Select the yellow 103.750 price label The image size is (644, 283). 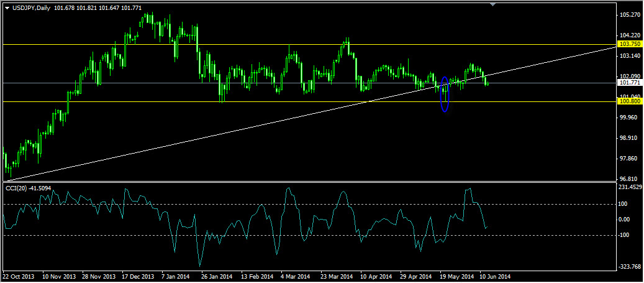pos(629,44)
